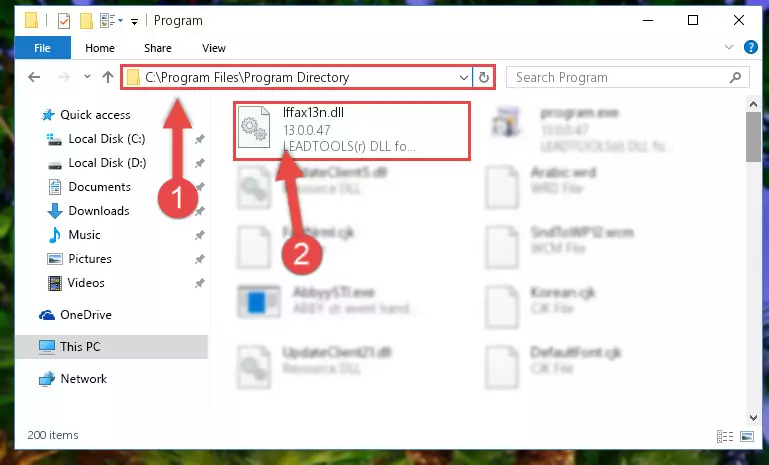Switch to Details view icon in status bar
769x465 pixels.
pyautogui.click(x=724, y=436)
